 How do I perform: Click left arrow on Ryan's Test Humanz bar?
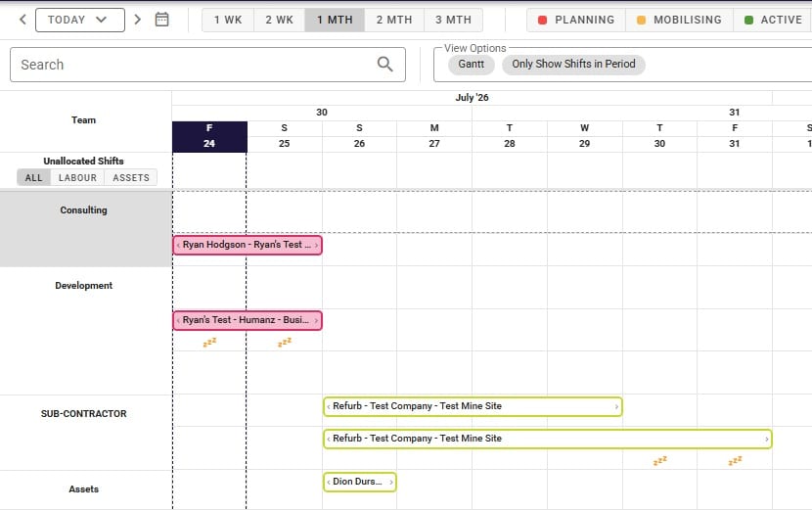178,320
